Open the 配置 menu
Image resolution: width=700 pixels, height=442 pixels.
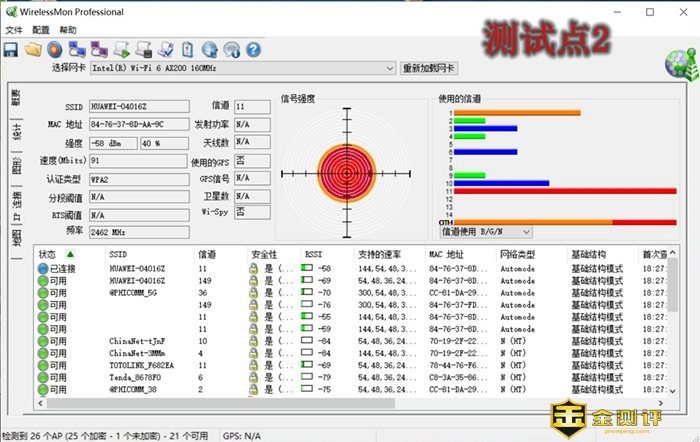pyautogui.click(x=40, y=30)
